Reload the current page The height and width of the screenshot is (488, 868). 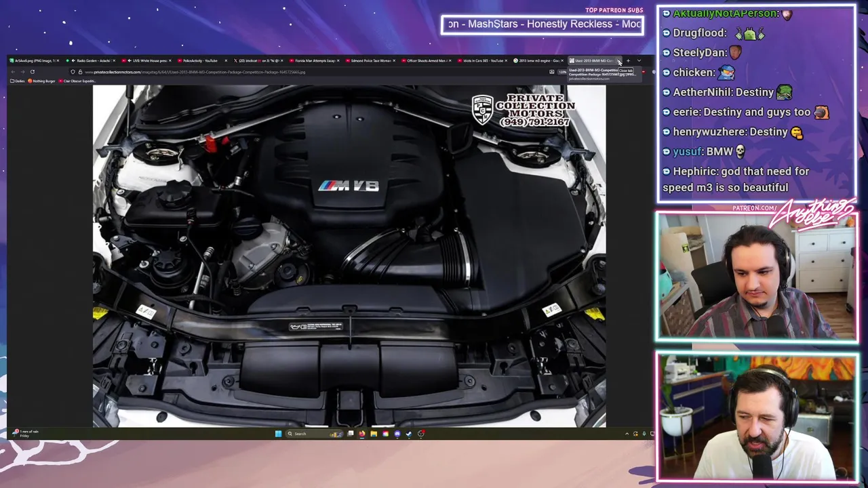pos(32,72)
